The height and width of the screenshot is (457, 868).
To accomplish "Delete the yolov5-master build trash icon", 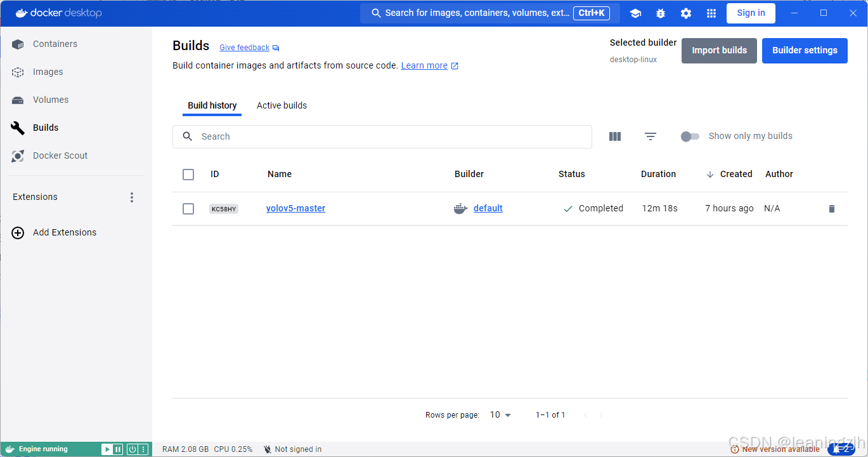I will [x=832, y=208].
